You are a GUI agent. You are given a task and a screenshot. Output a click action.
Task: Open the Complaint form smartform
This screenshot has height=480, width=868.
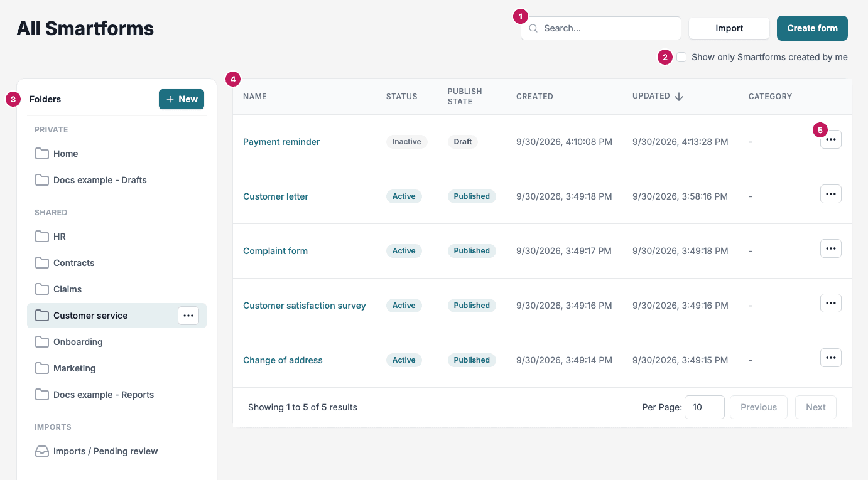click(275, 251)
